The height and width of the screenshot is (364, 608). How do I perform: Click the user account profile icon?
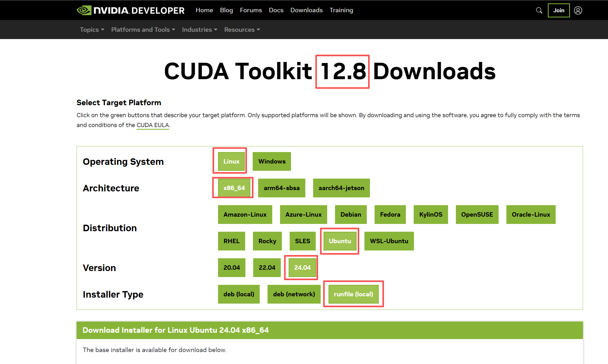(x=578, y=10)
